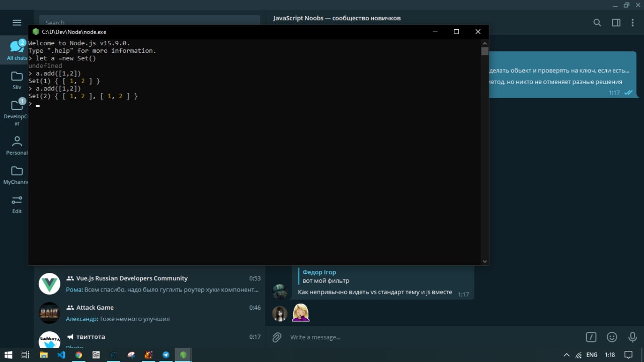Open Vue.js Russian Developers Community chat
The height and width of the screenshot is (362, 644).
[x=150, y=284]
